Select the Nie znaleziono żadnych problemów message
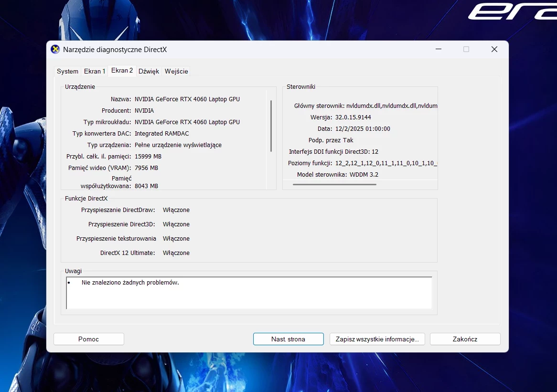557x392 pixels. (x=130, y=282)
